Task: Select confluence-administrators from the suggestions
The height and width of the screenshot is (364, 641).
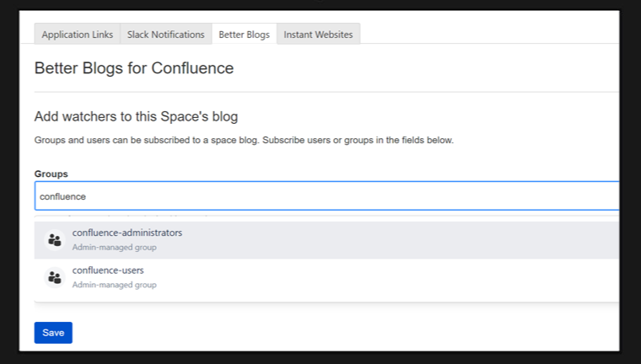Action: (x=127, y=233)
